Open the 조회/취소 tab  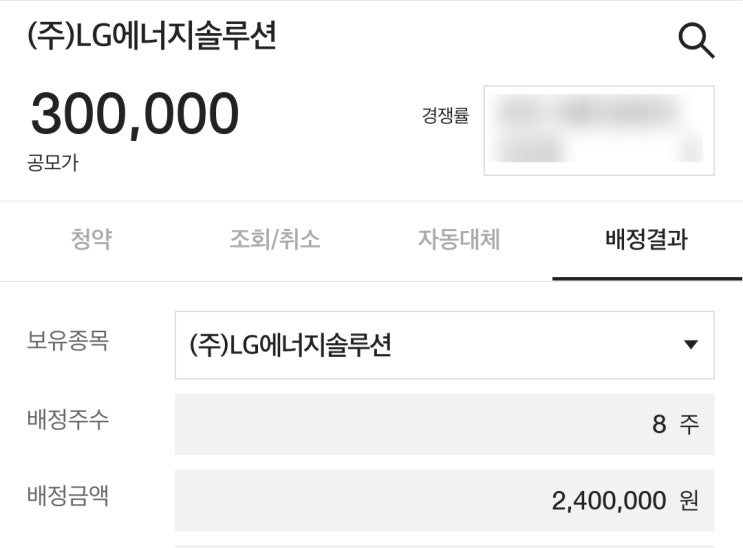(x=275, y=240)
